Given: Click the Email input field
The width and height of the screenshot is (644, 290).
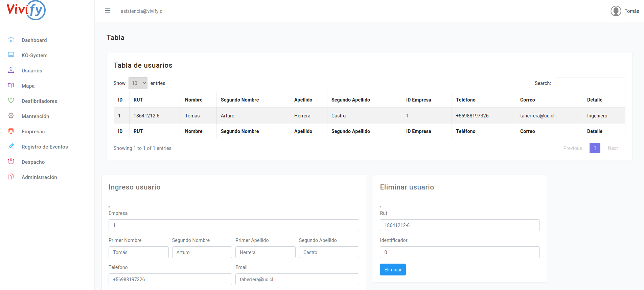Looking at the screenshot, I should [297, 280].
